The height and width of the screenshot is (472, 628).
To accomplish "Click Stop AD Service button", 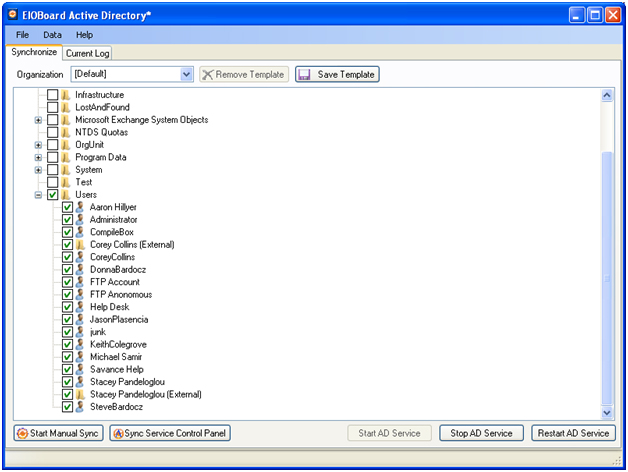I will coord(481,433).
